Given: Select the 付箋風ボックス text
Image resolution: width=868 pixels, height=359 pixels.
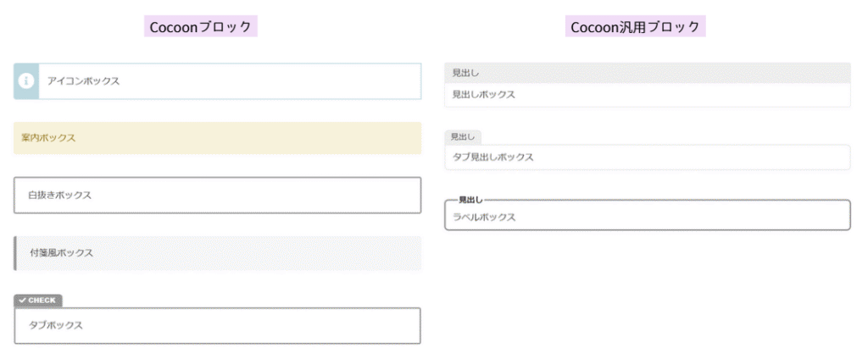Looking at the screenshot, I should coord(61,253).
